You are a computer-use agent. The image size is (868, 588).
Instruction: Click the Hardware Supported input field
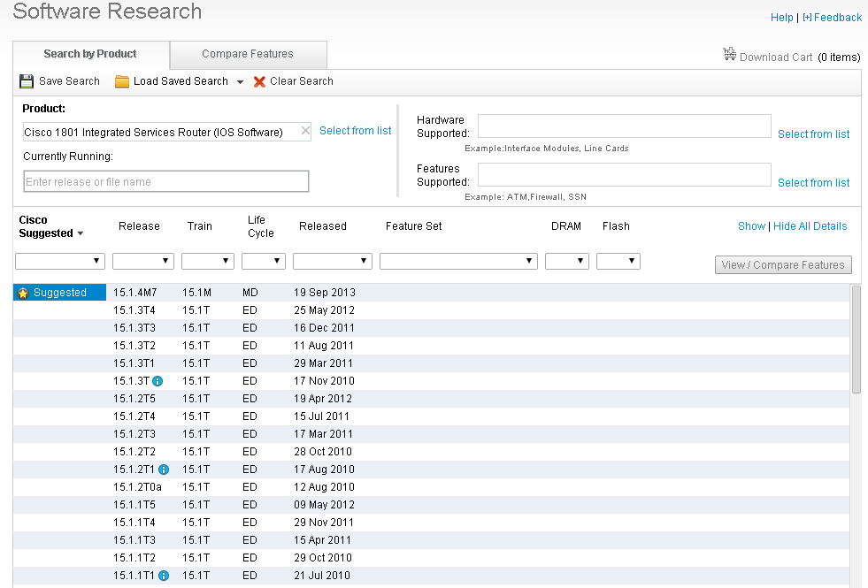[x=625, y=126]
